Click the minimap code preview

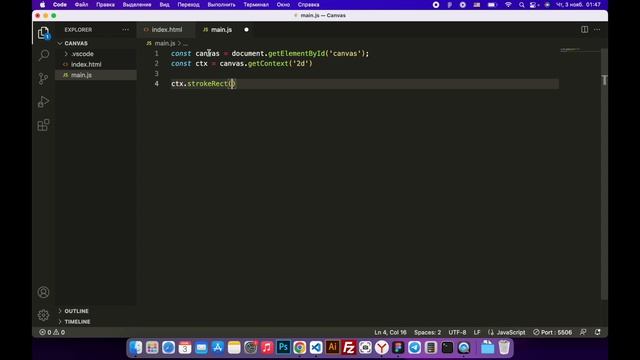click(570, 50)
